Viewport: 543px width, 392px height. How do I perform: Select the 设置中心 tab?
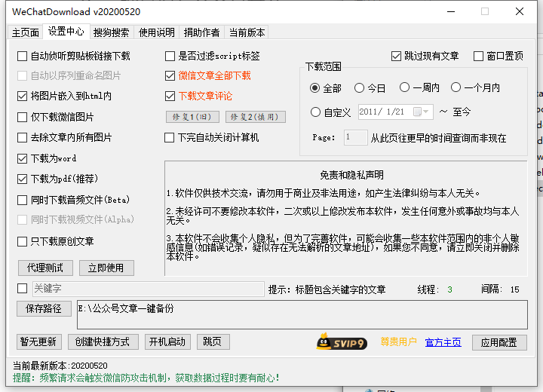66,32
